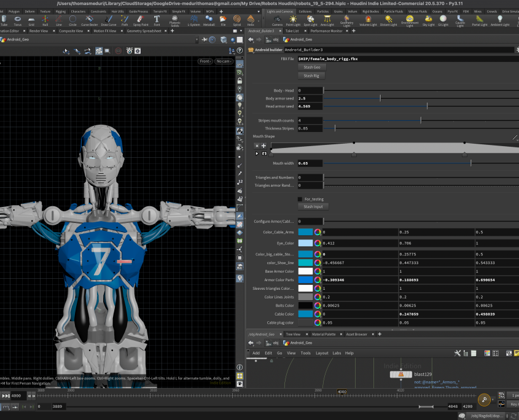Open the Labs menu in network editor
519x420 pixels.
pyautogui.click(x=337, y=353)
